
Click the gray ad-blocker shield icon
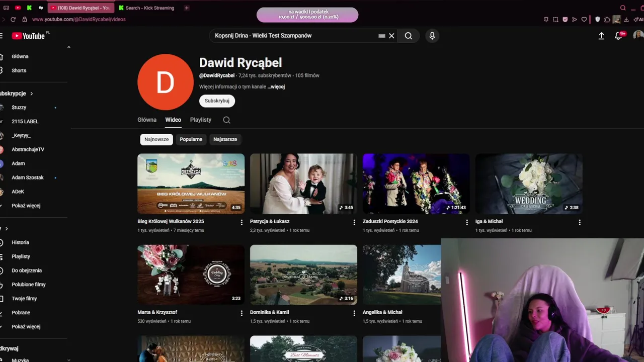598,20
